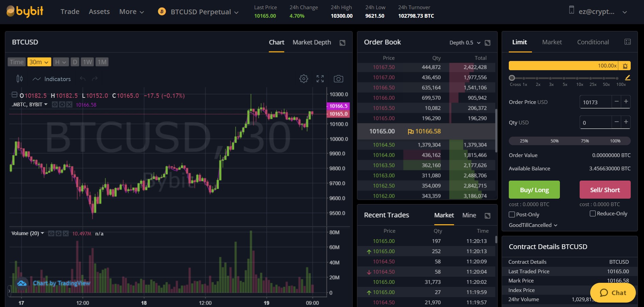Screen dimensions: 644x307
Task: Switch to Market order tab
Action: [552, 42]
